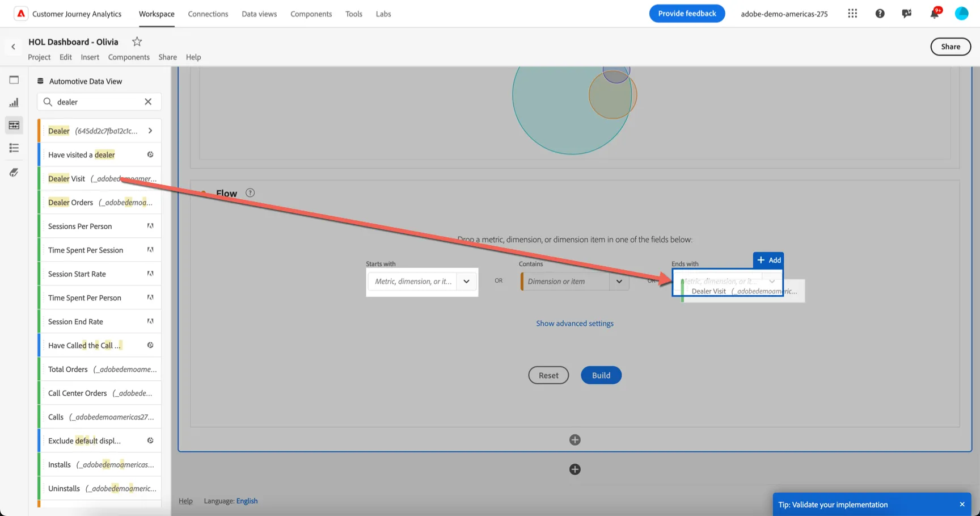Click the English language link
The width and height of the screenshot is (980, 516).
(247, 501)
